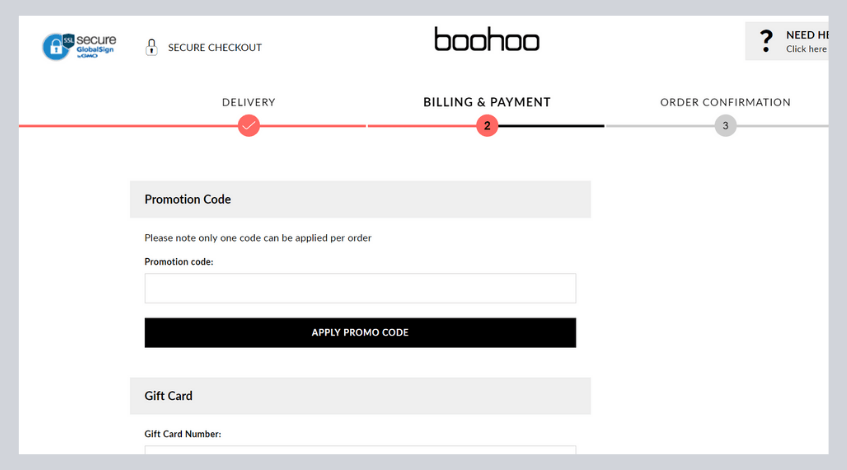847x470 pixels.
Task: Click the Delivery step checkmark circle
Action: [249, 126]
